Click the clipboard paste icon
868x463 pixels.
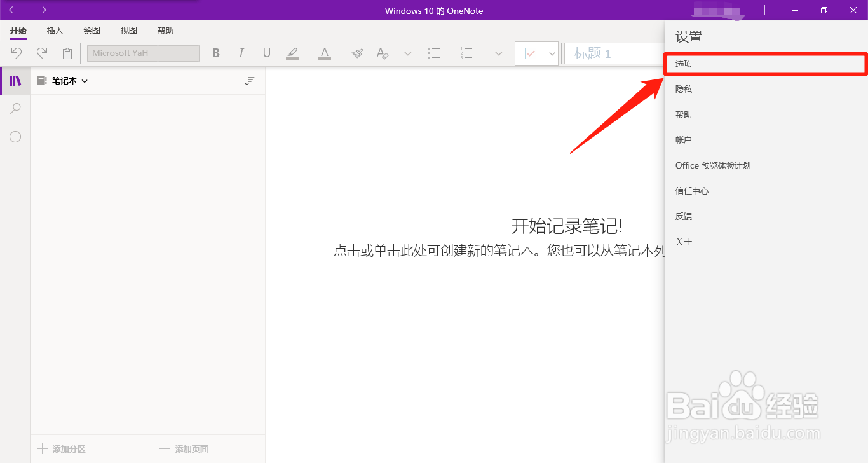(67, 53)
